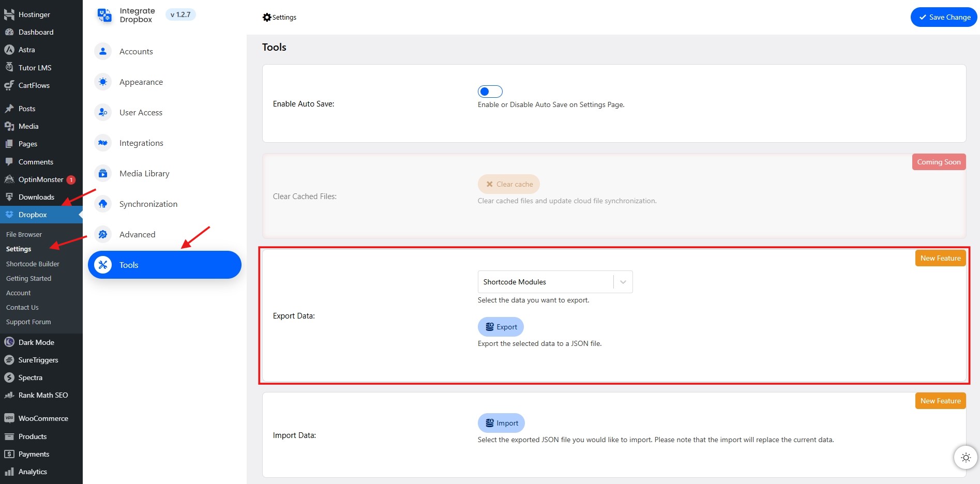980x484 pixels.
Task: Click the Coming Soon badge
Action: point(939,162)
